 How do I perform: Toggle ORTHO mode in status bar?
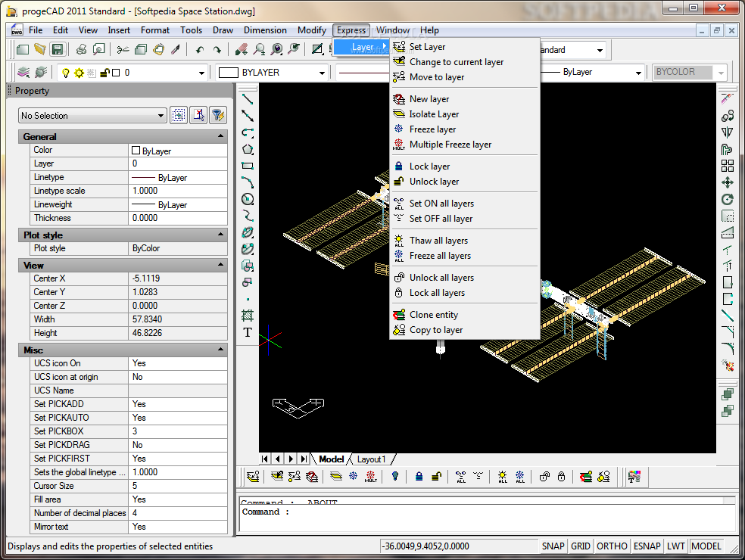pyautogui.click(x=612, y=546)
